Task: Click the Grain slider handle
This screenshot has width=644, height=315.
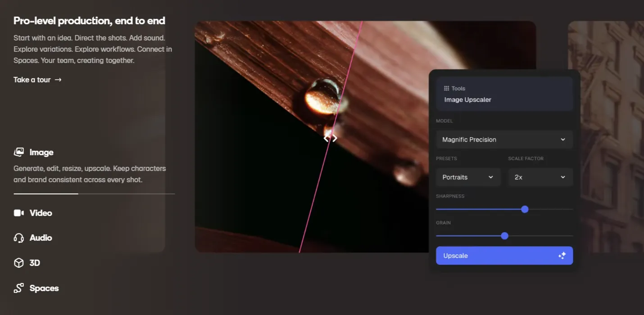Action: 504,236
